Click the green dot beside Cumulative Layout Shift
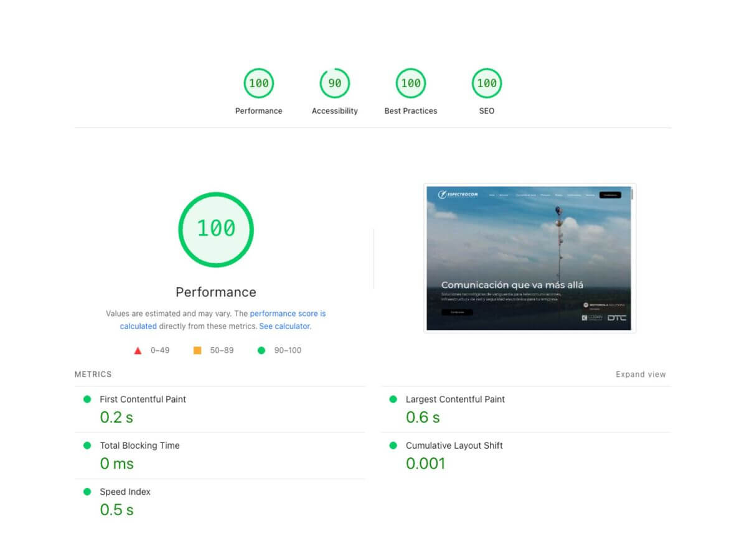This screenshot has height=560, width=747. pyautogui.click(x=393, y=446)
